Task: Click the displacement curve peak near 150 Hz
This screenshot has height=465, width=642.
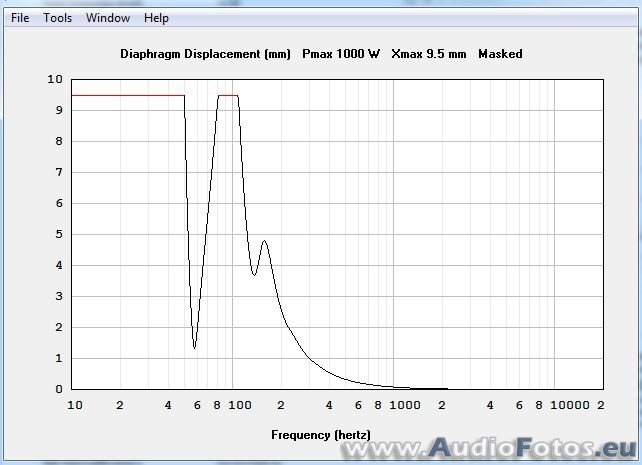Action: point(264,241)
